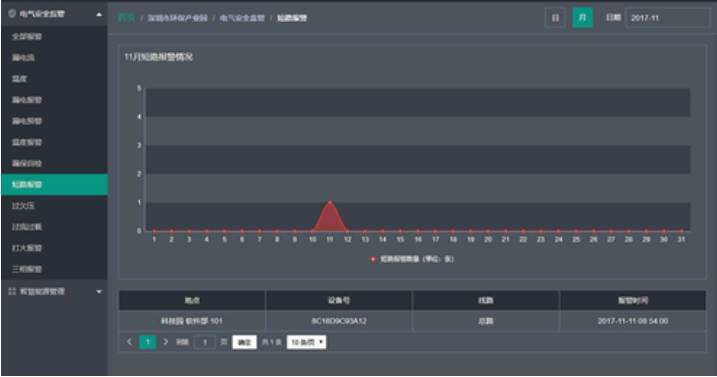The height and width of the screenshot is (377, 717).
Task: Click the red peak point at day 11
Action: (x=330, y=202)
